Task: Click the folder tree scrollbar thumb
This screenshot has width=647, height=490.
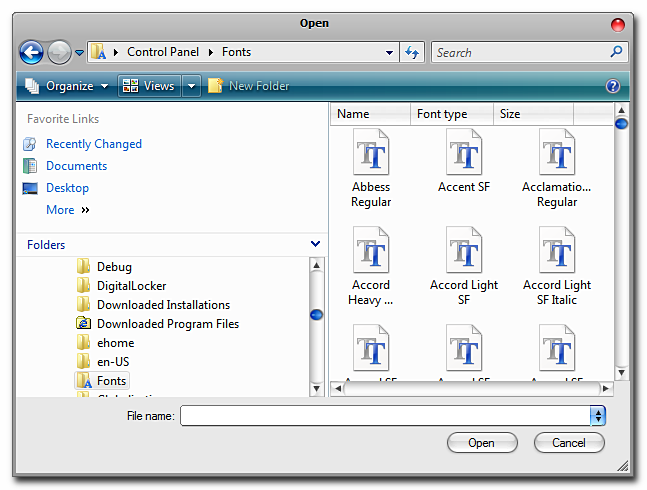Action: point(316,315)
